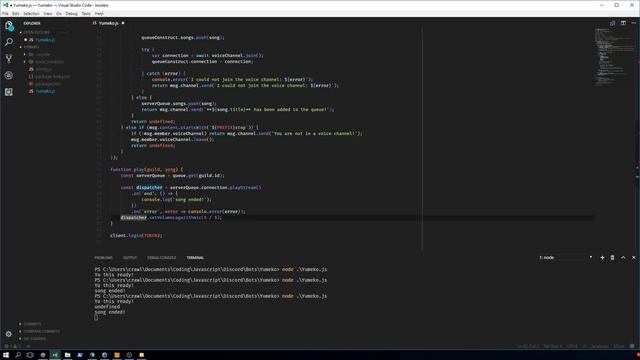Click the line and column status entry
640x360 pixels.
pos(529,346)
